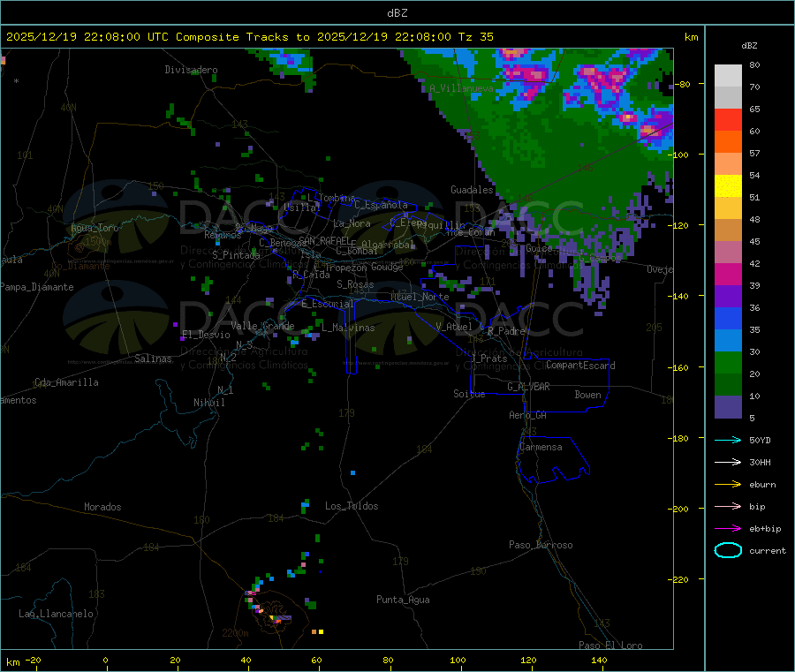Click the Pampa_Diamante map label
This screenshot has width=795, height=672.
point(37,287)
